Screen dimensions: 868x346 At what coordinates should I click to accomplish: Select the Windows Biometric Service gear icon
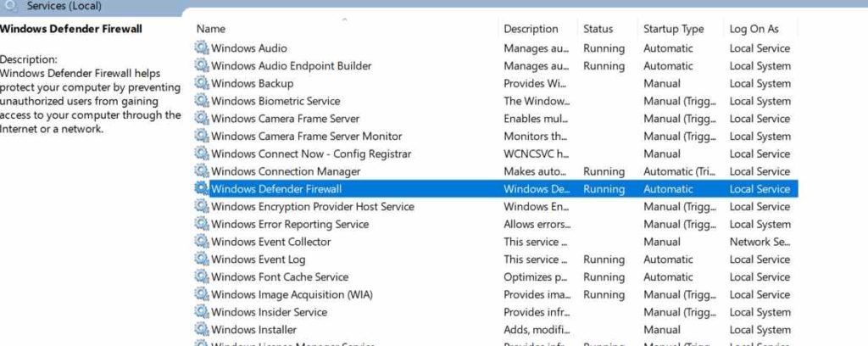coord(202,101)
